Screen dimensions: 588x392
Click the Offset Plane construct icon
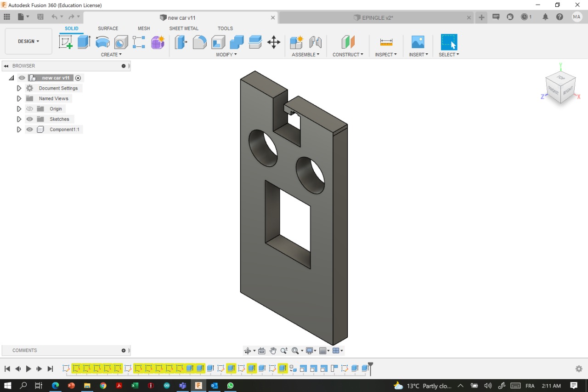coord(348,42)
